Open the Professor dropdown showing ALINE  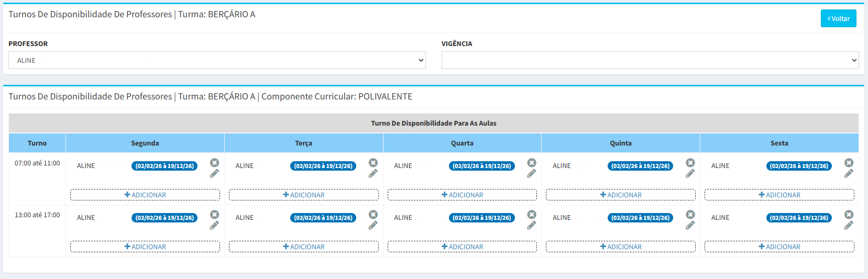click(x=217, y=60)
